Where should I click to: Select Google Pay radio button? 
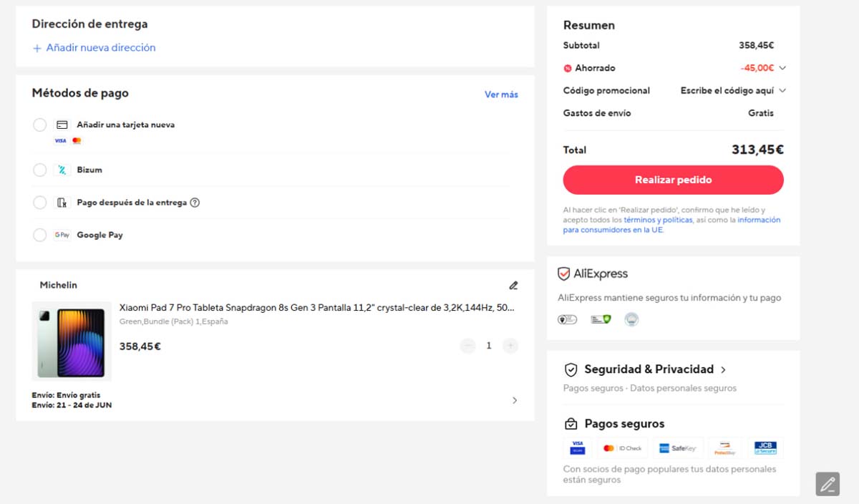tap(40, 235)
